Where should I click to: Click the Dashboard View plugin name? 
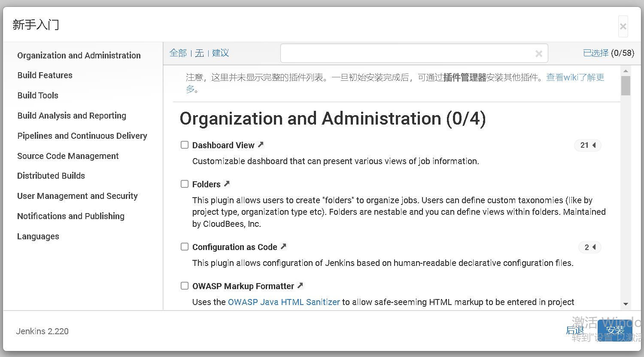tap(223, 145)
